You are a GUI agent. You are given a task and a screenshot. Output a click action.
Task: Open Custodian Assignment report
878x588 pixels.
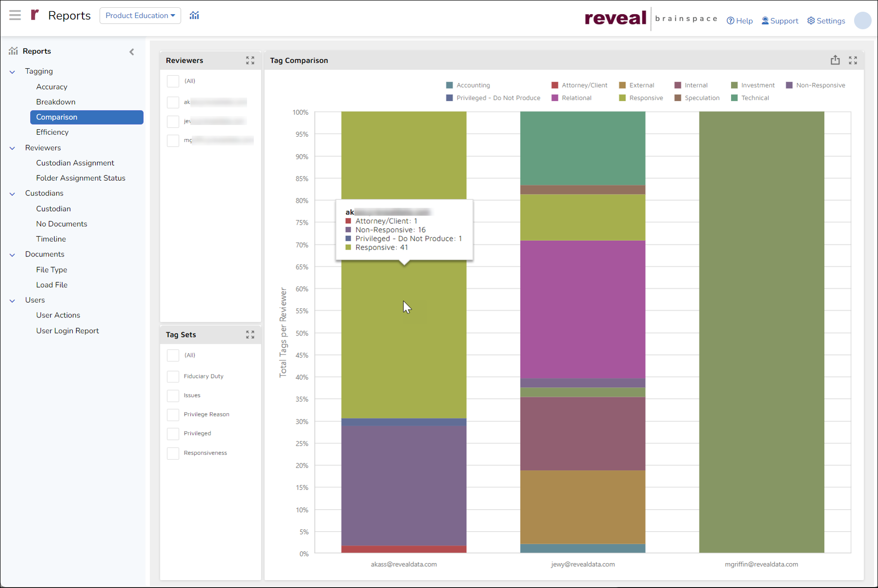[x=75, y=163]
